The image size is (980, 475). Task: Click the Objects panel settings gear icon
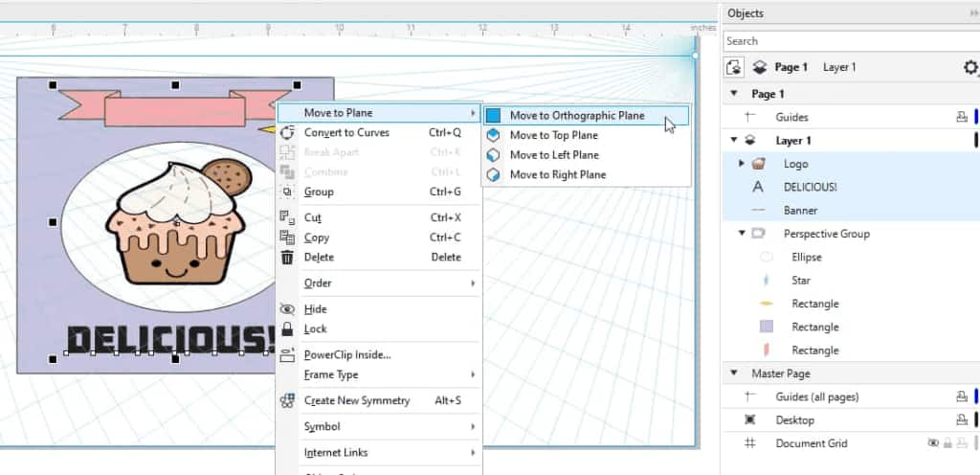click(x=970, y=68)
